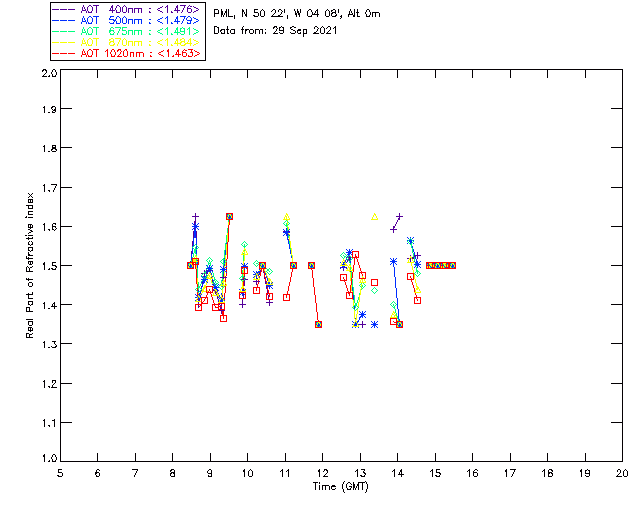Viewport: 640px width, 512px height.
Task: Click the AOT 500nm legend entry
Action: [x=126, y=20]
